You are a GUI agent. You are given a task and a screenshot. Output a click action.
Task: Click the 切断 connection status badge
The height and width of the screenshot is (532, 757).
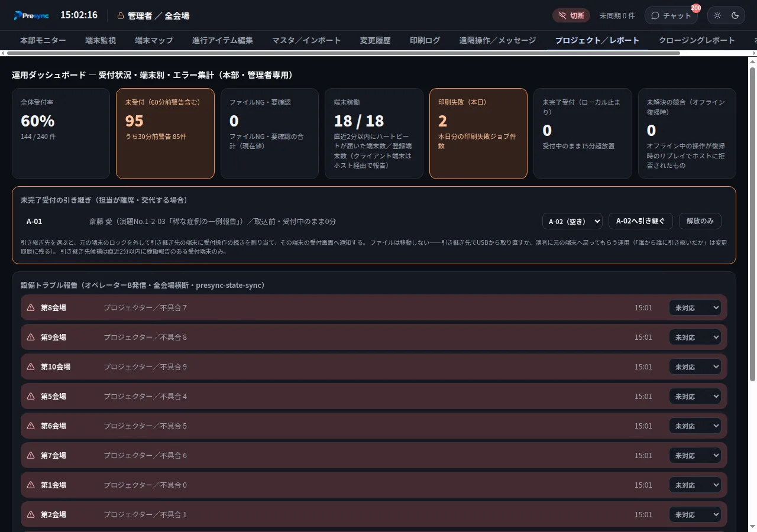[571, 15]
